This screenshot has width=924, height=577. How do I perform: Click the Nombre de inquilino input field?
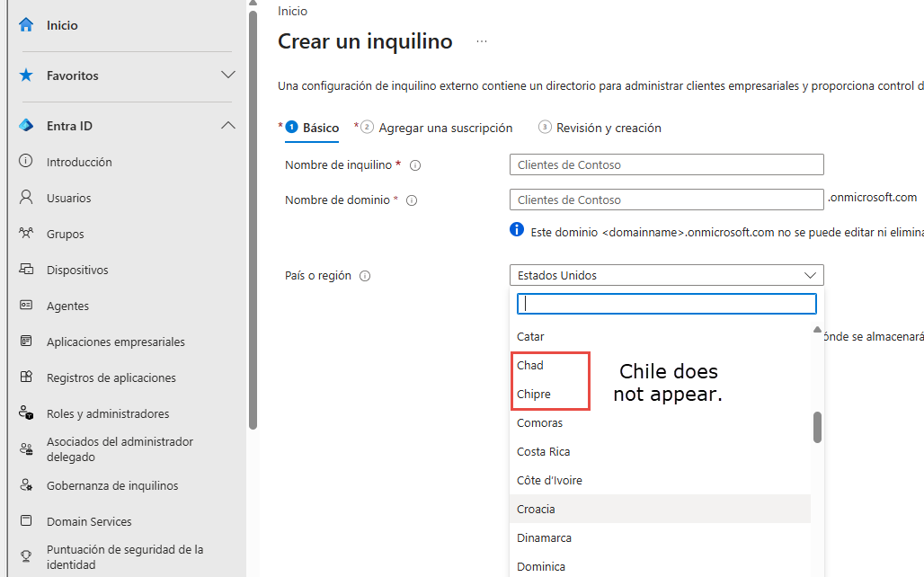click(666, 164)
